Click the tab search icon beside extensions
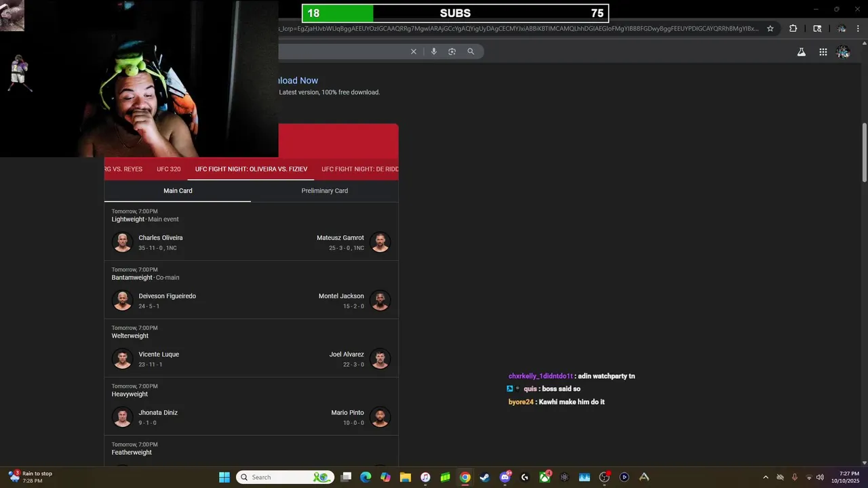This screenshot has height=488, width=868. [817, 28]
